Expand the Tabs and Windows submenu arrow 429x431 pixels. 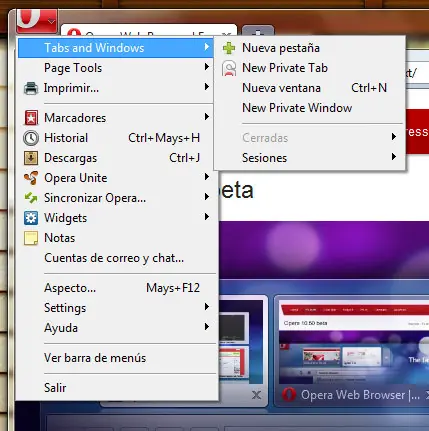pos(207,47)
